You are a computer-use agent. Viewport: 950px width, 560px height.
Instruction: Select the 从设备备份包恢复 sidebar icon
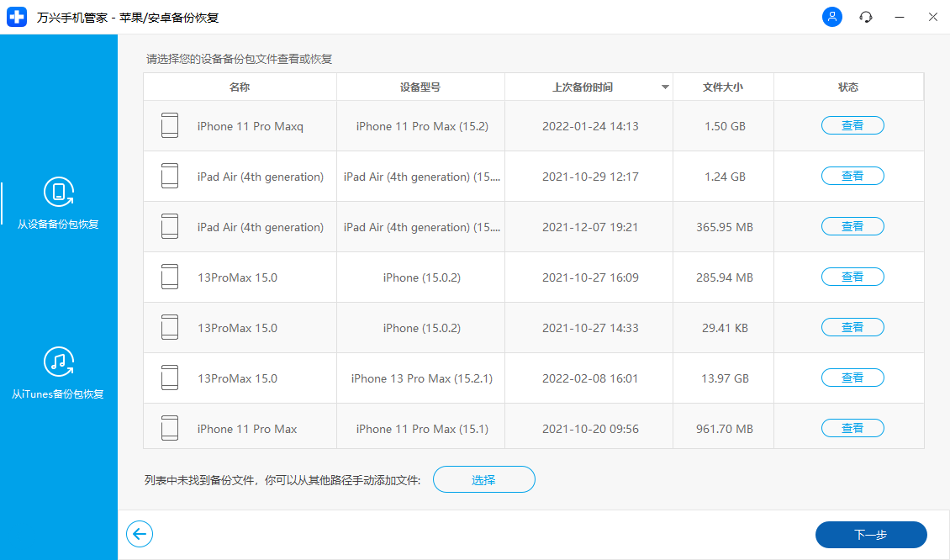(x=59, y=192)
